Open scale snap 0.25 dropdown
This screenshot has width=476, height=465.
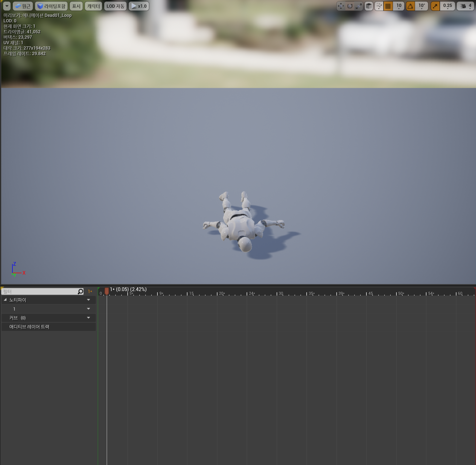tap(447, 6)
